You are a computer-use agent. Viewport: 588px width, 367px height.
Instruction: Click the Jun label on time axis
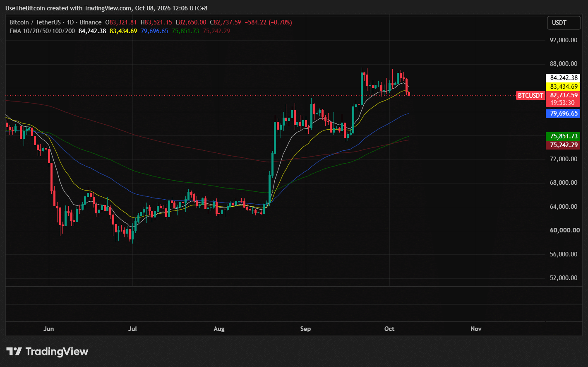tap(48, 329)
